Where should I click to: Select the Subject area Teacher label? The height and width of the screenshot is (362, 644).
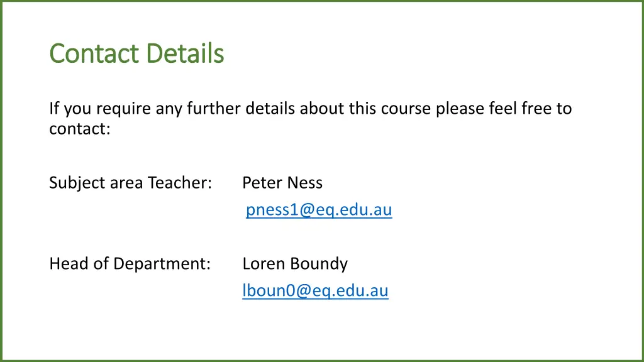coord(131,183)
